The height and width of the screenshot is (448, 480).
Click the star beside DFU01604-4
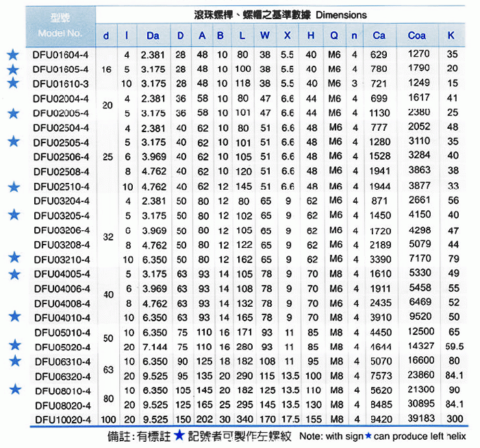[x=12, y=55]
